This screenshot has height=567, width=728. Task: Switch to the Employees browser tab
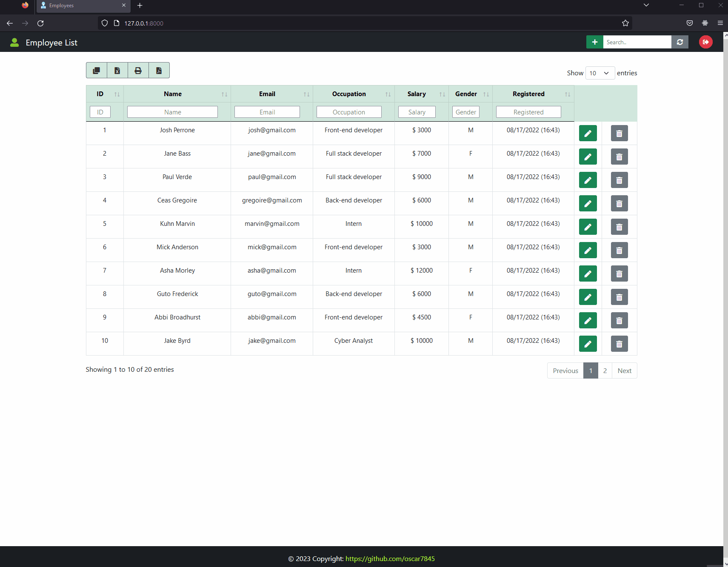coord(83,6)
